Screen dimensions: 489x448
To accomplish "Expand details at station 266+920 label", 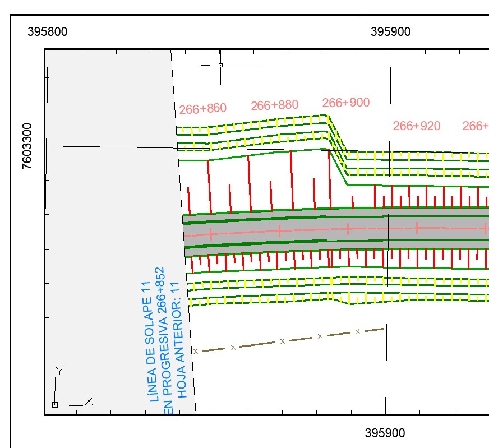I will (x=417, y=126).
